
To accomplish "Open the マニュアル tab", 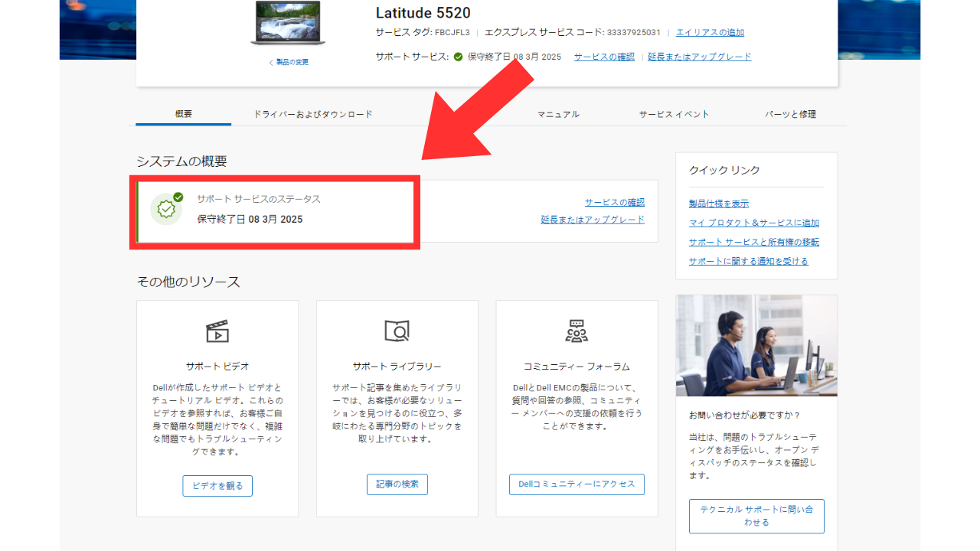I will click(x=558, y=114).
